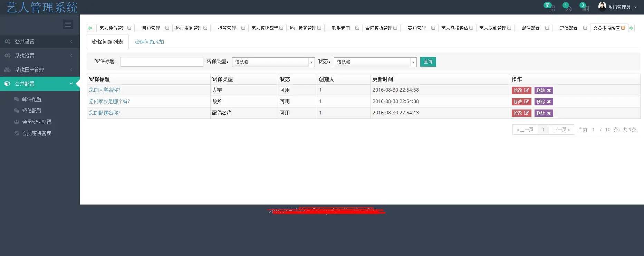Open the 您的大学名称? link
The height and width of the screenshot is (256, 644).
(x=105, y=90)
